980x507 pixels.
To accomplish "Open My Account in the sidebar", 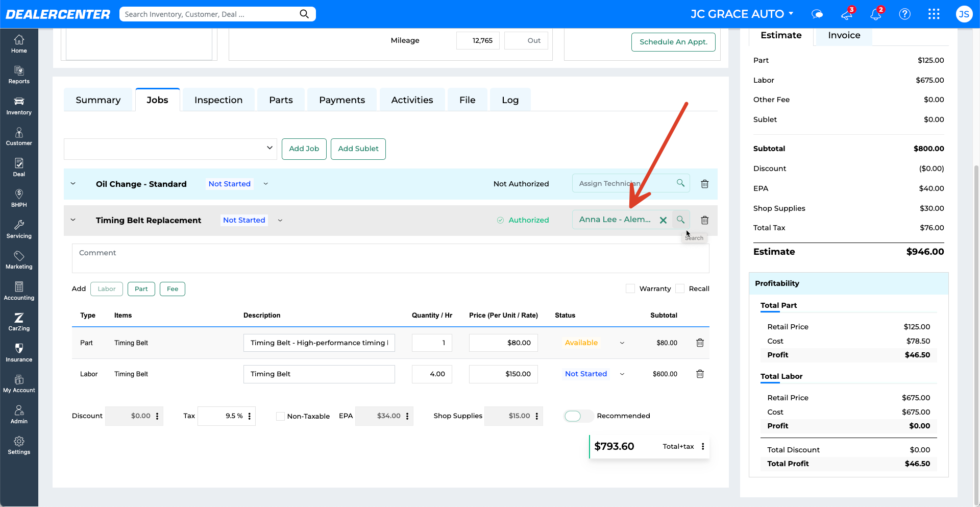I will [x=19, y=383].
